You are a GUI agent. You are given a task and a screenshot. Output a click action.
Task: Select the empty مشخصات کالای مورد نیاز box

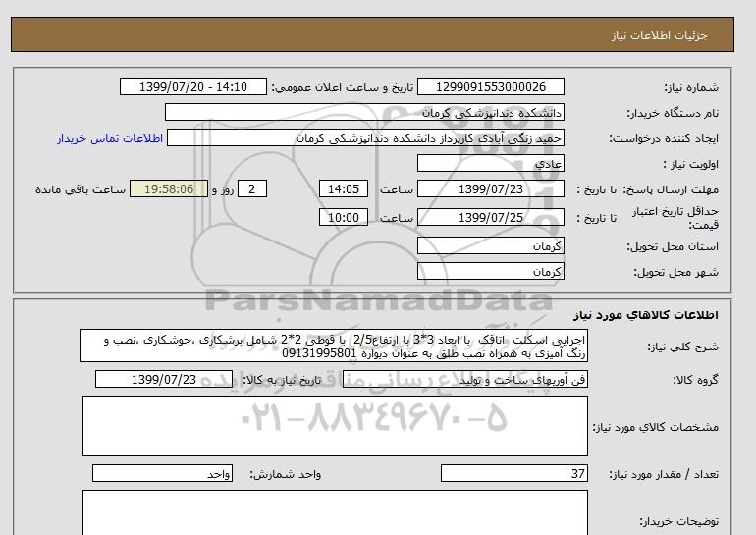335,426
